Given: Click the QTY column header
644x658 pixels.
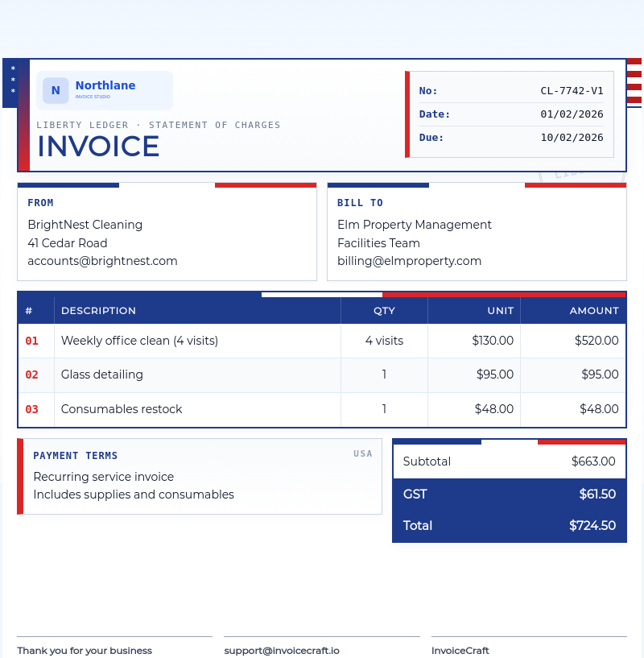Looking at the screenshot, I should [x=384, y=311].
